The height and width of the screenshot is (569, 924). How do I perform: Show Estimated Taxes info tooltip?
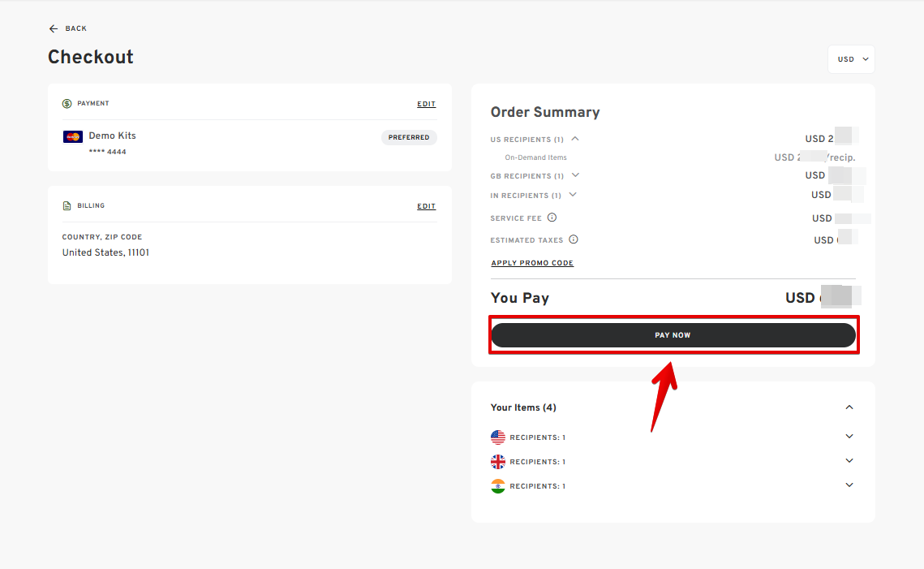[574, 239]
